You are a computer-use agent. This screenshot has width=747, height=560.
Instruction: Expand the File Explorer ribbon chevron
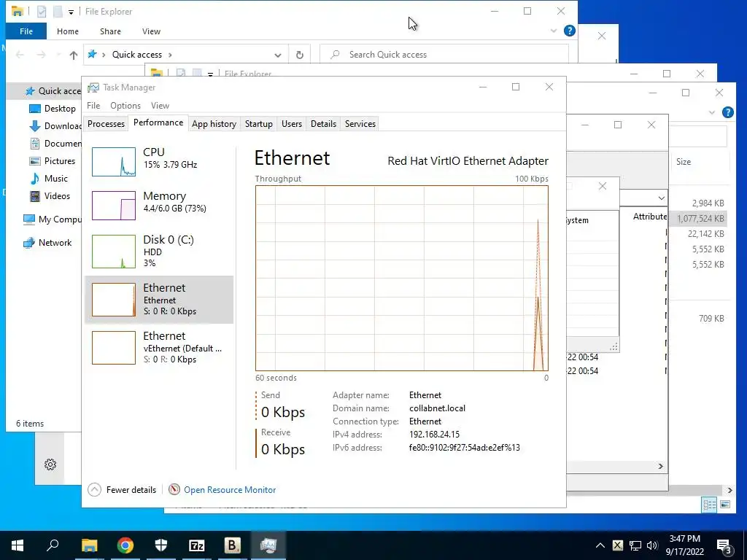(x=553, y=31)
